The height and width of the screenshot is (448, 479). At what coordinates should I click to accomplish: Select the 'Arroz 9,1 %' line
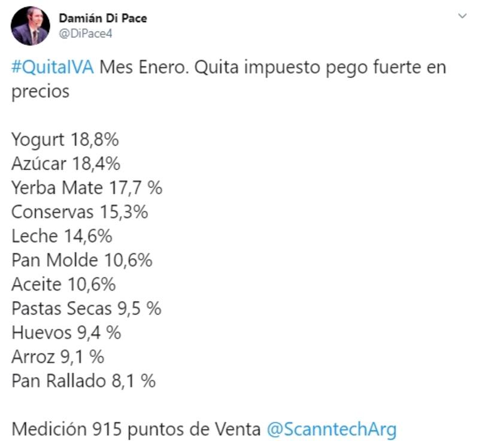(58, 357)
